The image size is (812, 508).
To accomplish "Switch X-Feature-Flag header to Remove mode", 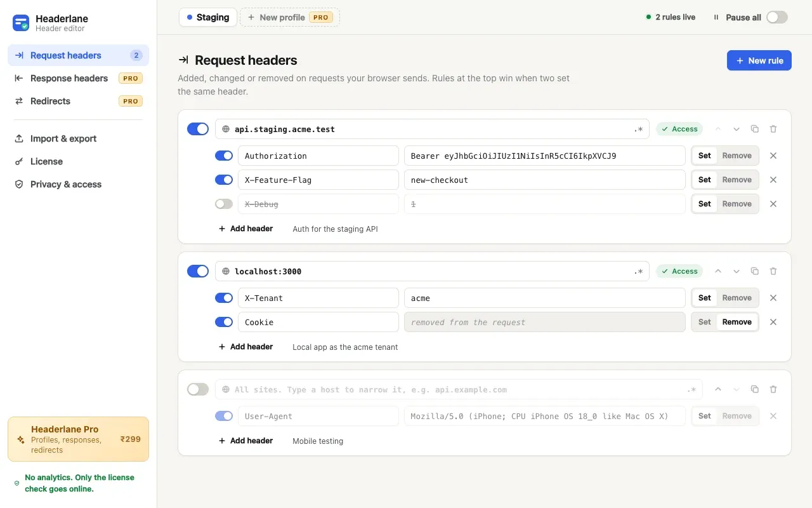I will coord(737,180).
